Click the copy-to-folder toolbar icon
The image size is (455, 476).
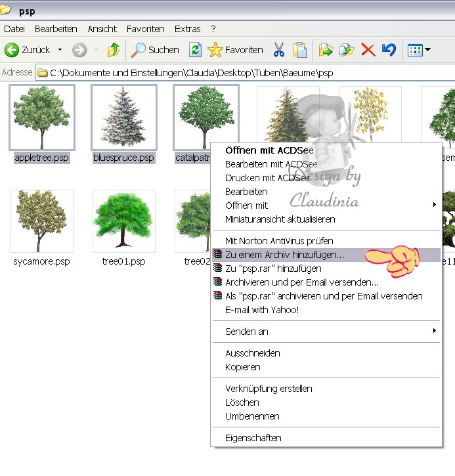pos(347,50)
